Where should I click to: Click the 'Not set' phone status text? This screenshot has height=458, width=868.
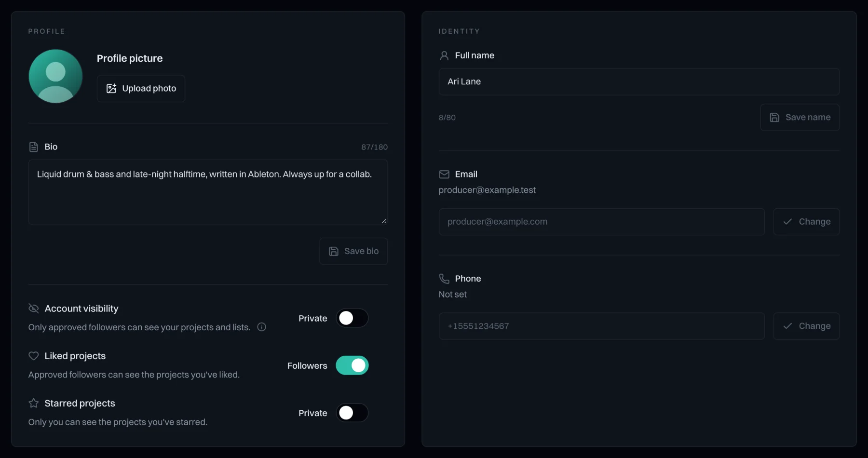(x=452, y=294)
